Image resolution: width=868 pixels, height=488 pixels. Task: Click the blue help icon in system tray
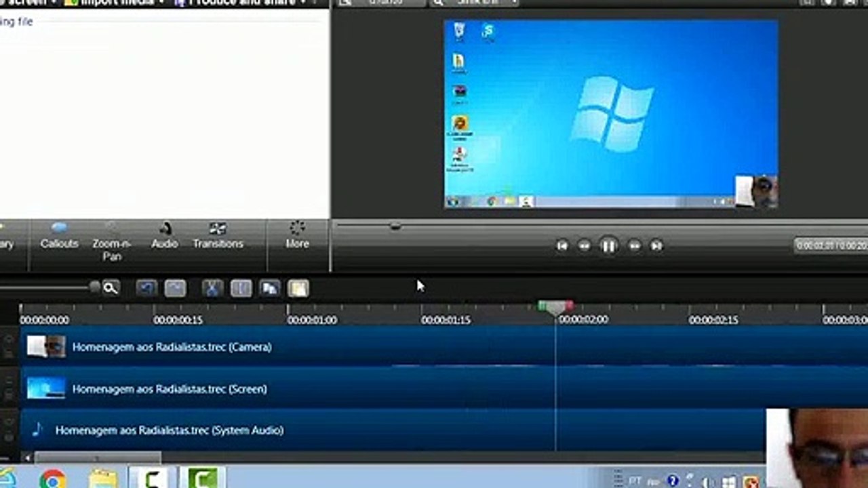pos(672,481)
